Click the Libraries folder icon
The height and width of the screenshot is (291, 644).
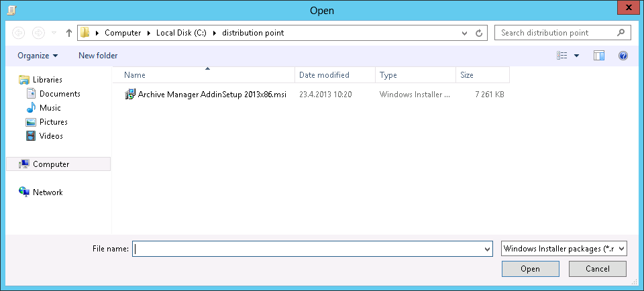pos(24,80)
